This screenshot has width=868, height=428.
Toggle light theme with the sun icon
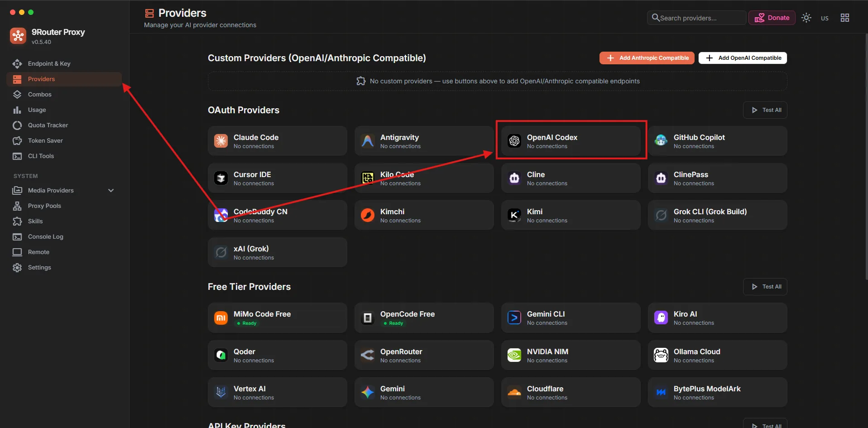click(x=806, y=18)
